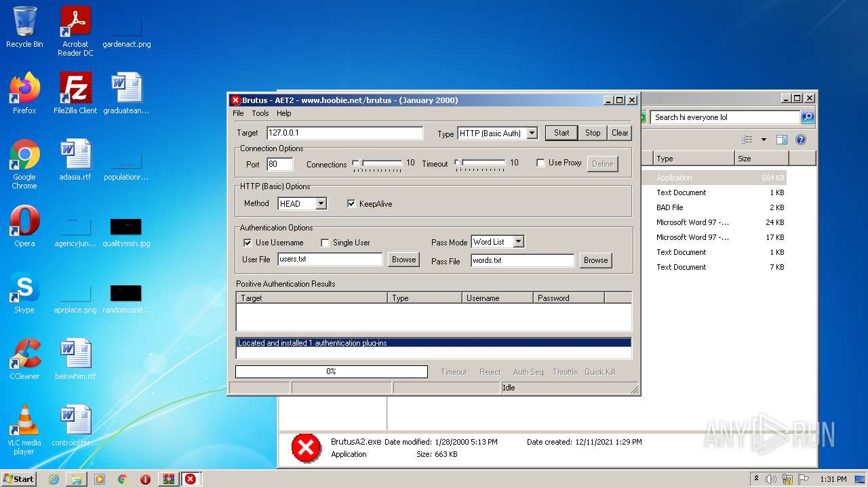Click the Brutus taskbar button
This screenshot has height=488, width=868.
pyautogui.click(x=191, y=479)
